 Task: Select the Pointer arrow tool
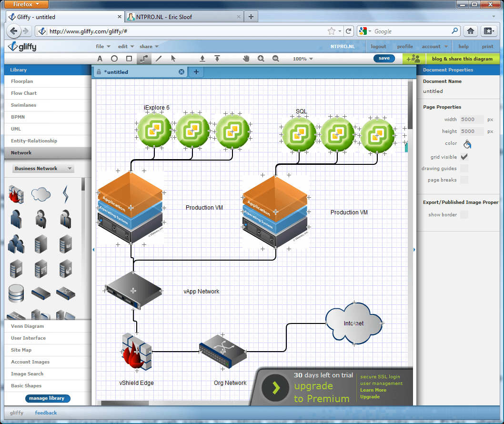tap(173, 59)
